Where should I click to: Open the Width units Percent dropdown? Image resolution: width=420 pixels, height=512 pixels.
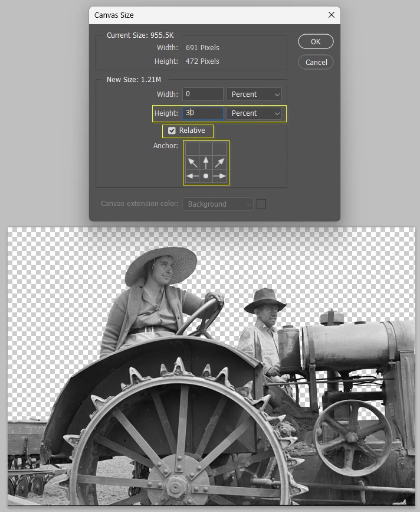pos(254,94)
